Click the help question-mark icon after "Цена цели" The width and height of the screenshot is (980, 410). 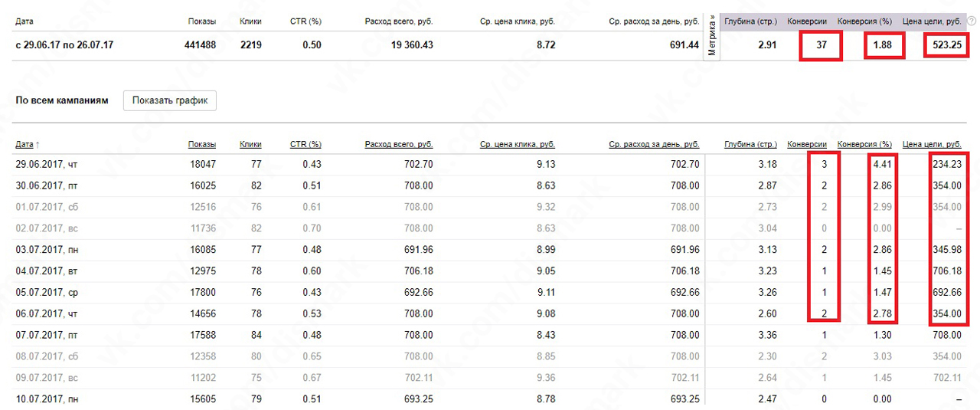point(972,21)
